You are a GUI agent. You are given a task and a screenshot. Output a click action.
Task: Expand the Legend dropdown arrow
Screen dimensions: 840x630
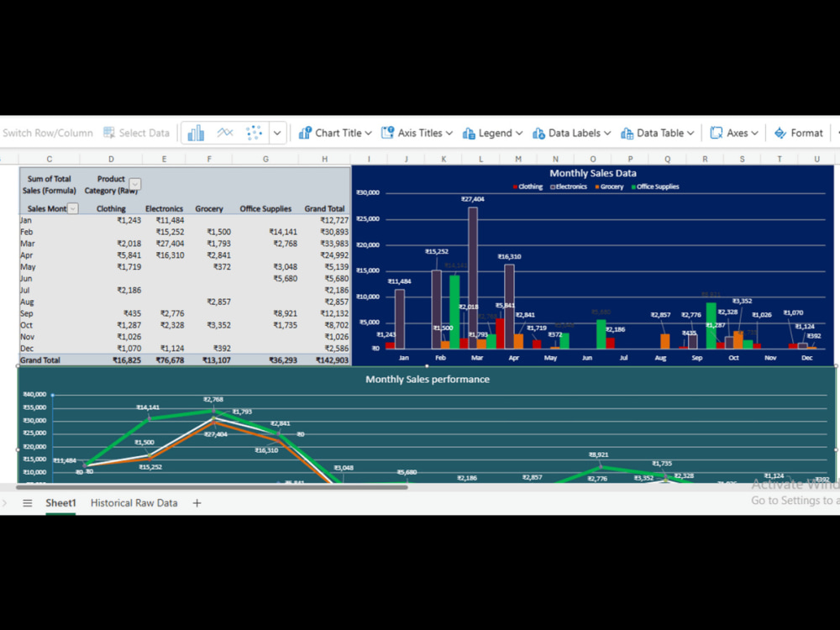click(518, 133)
